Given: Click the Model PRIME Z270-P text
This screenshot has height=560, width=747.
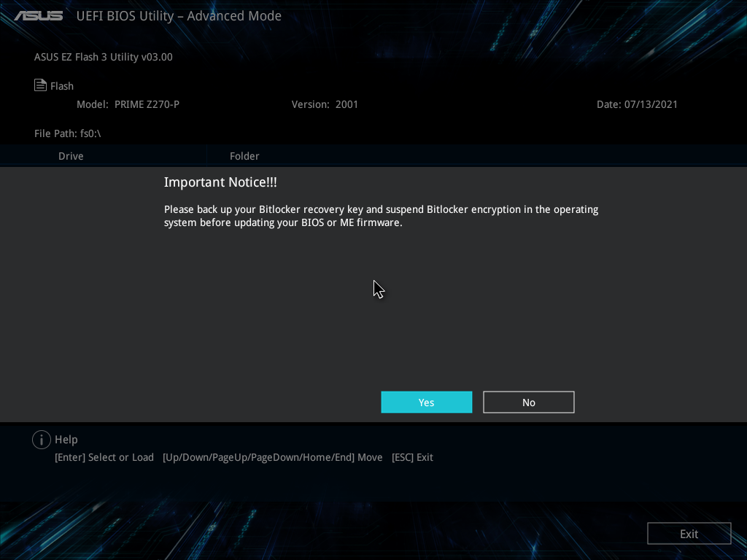Looking at the screenshot, I should pyautogui.click(x=128, y=104).
